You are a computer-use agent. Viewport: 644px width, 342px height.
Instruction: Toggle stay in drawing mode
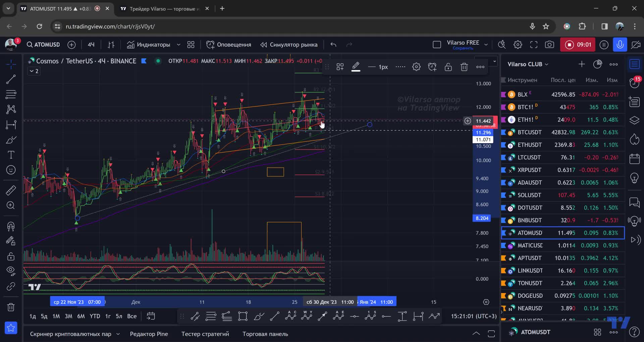point(11,241)
